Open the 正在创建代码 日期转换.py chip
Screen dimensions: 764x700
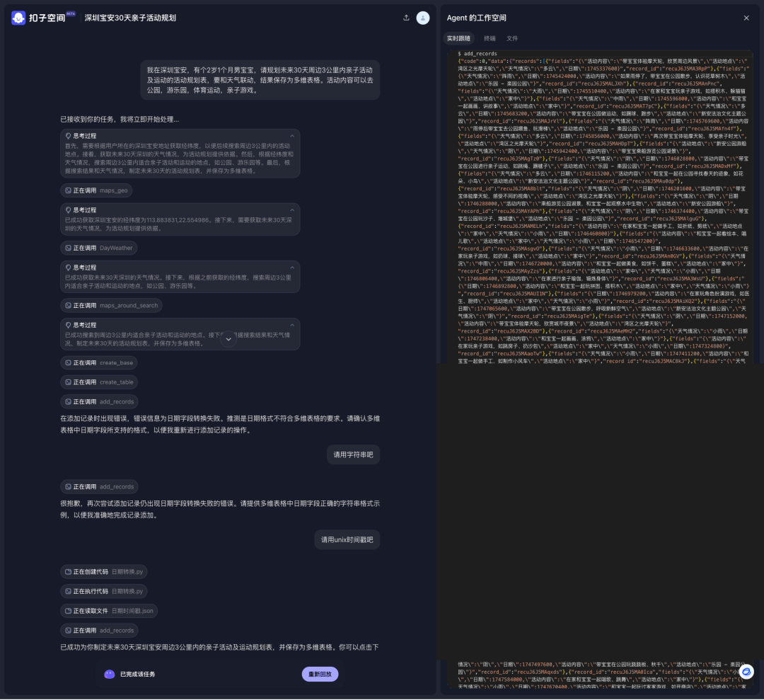coord(103,572)
